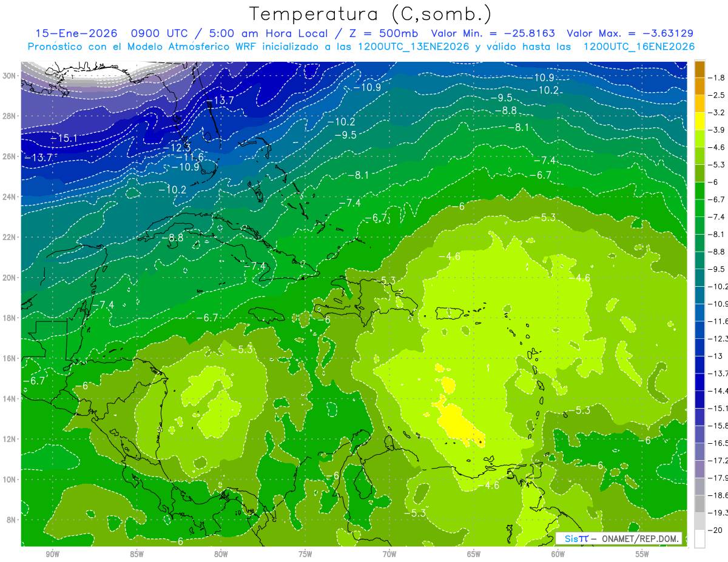The image size is (728, 562).
Task: Click the color bar tick "-3.9"
Action: coord(718,130)
